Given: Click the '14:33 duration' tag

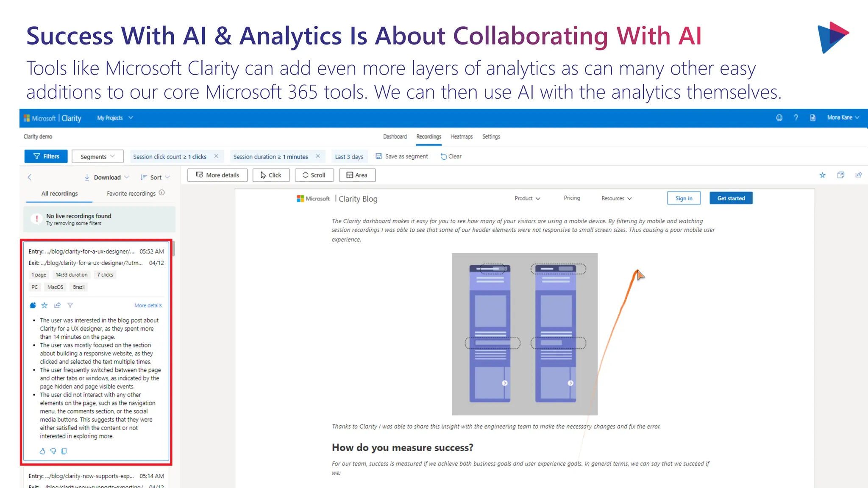Looking at the screenshot, I should click(72, 274).
